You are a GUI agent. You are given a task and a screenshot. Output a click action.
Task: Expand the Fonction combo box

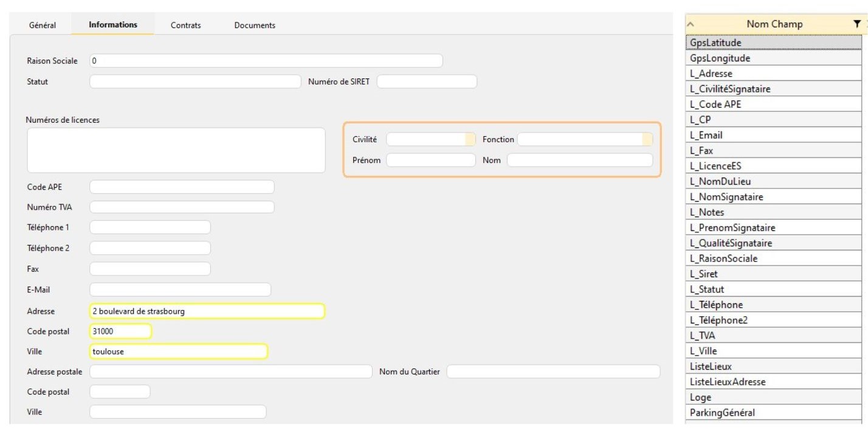coord(647,139)
